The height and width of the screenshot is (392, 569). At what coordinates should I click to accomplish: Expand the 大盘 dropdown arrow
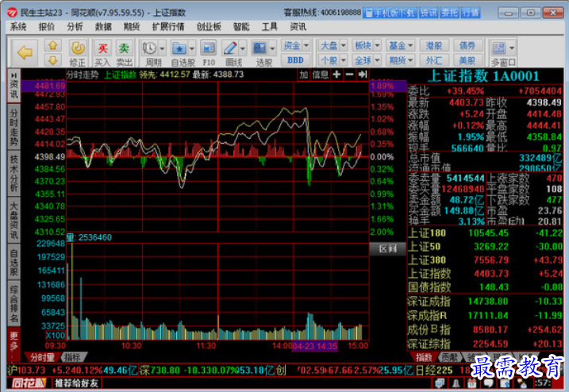(344, 45)
